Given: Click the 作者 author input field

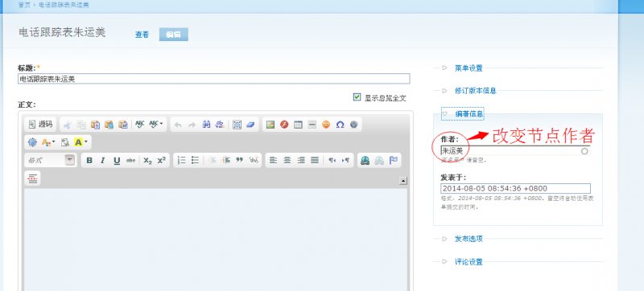Looking at the screenshot, I should (515, 151).
